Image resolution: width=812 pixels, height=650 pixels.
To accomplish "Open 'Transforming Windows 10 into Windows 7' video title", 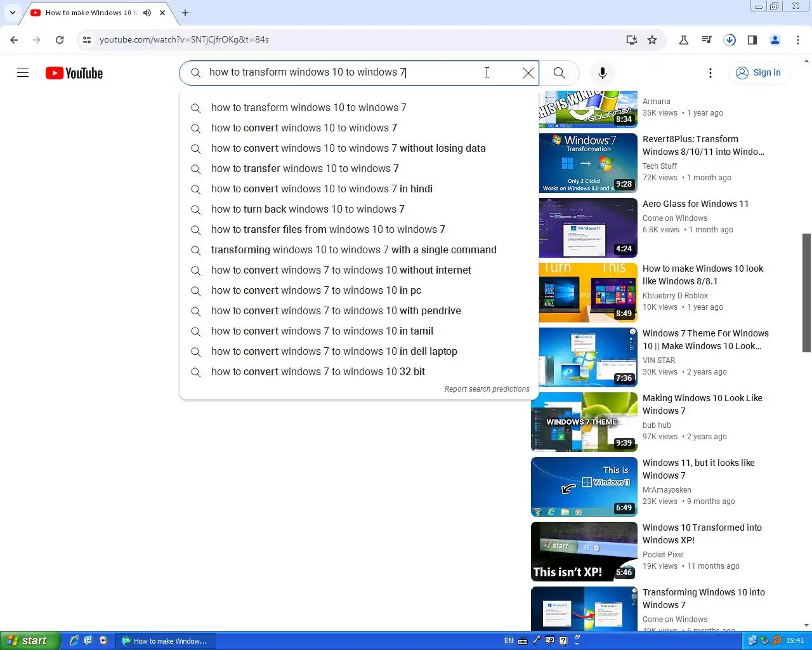I will coord(704,599).
